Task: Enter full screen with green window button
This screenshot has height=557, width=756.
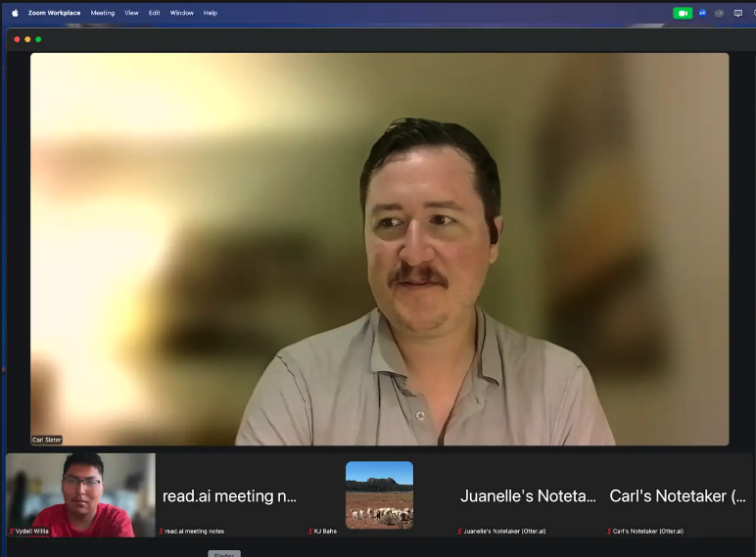Action: [x=38, y=39]
